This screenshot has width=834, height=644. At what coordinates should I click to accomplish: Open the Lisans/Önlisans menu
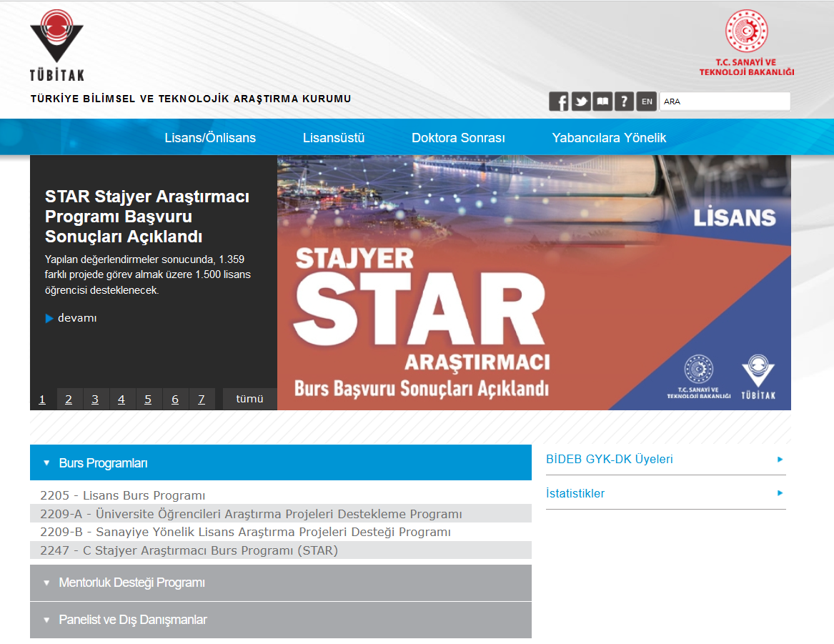coord(210,138)
